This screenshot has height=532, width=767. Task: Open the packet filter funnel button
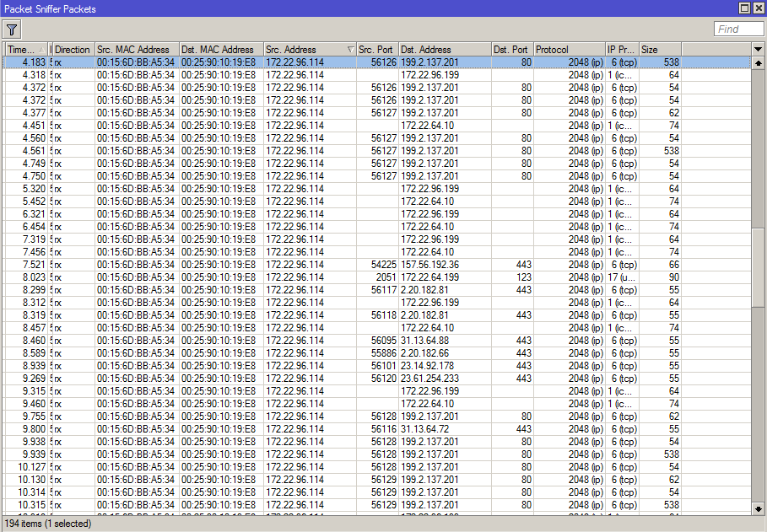(x=12, y=30)
